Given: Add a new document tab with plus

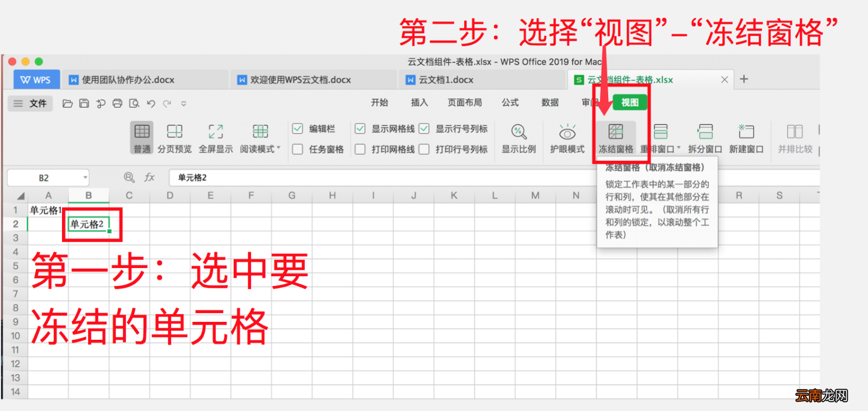Looking at the screenshot, I should coord(744,79).
